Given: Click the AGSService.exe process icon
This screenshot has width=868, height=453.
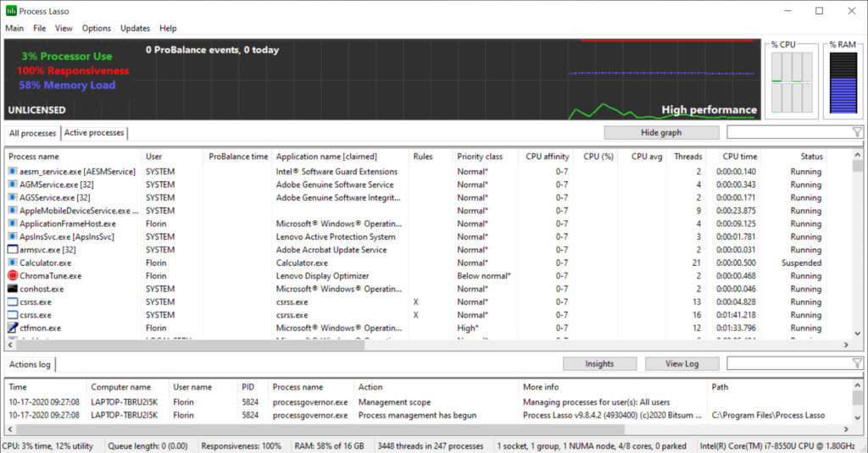Looking at the screenshot, I should 12,197.
